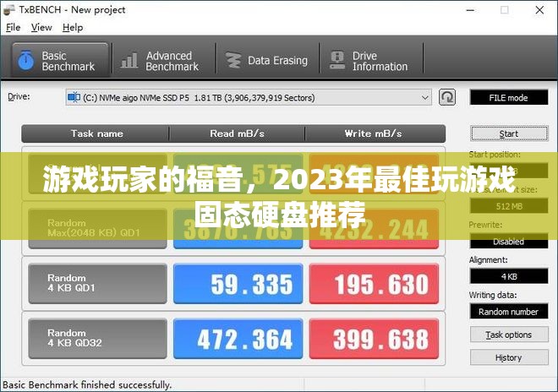Image resolution: width=558 pixels, height=392 pixels.
Task: Open the View menu
Action: [41, 27]
